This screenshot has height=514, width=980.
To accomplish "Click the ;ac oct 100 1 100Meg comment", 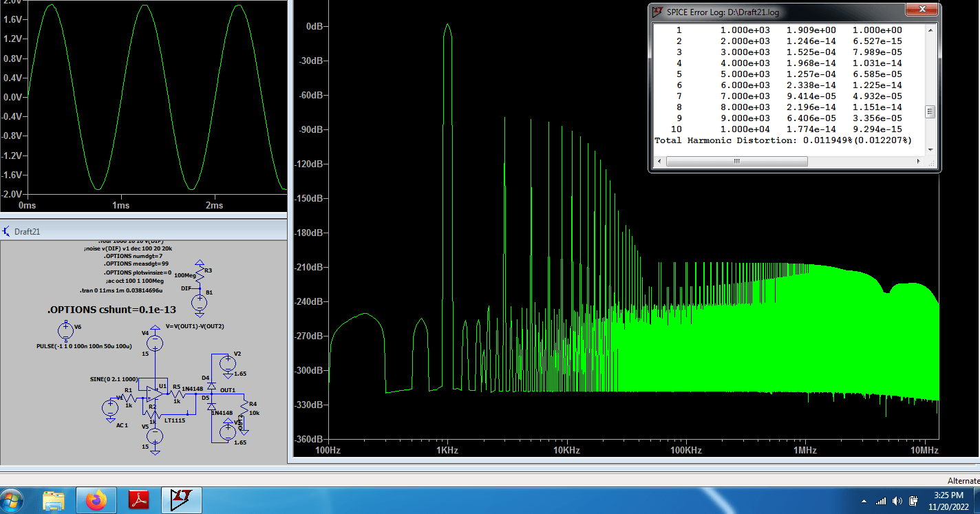I will point(135,281).
